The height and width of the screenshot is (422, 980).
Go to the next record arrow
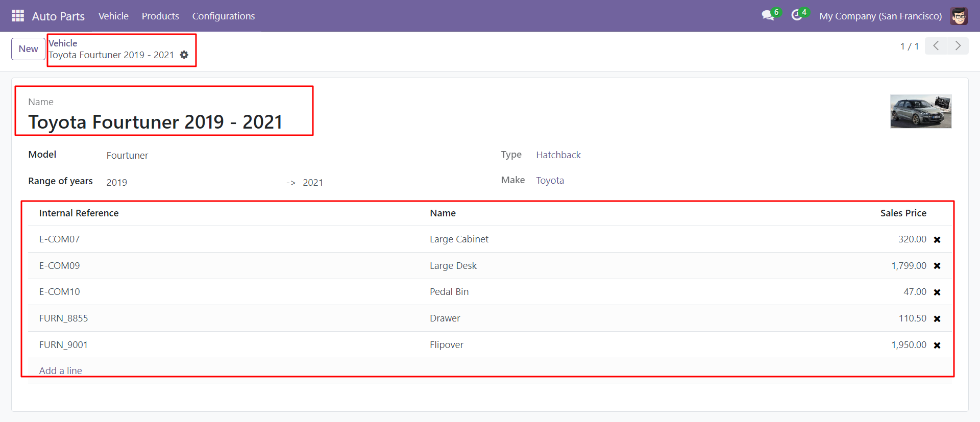pos(958,46)
